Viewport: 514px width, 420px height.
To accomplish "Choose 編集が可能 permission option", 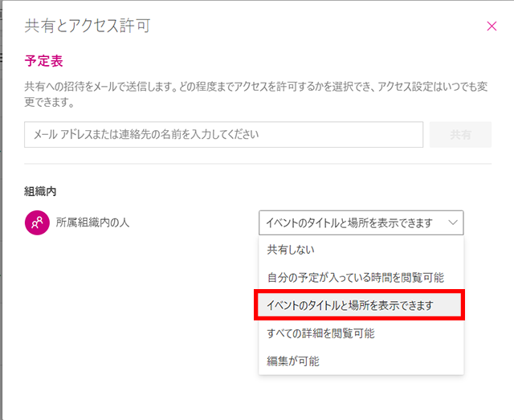I will tap(293, 361).
